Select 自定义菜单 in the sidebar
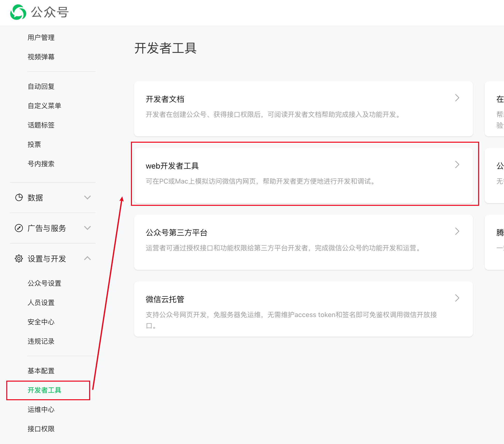This screenshot has width=504, height=444. pyautogui.click(x=44, y=106)
